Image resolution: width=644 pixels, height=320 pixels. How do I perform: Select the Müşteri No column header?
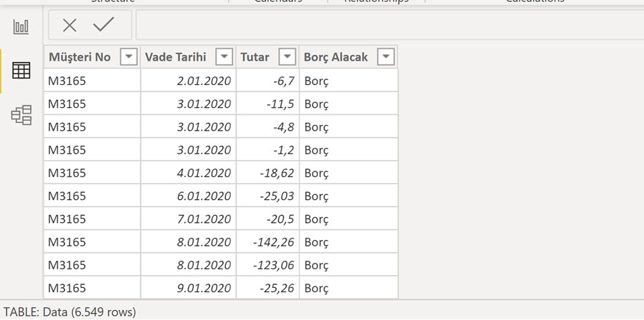(92, 57)
